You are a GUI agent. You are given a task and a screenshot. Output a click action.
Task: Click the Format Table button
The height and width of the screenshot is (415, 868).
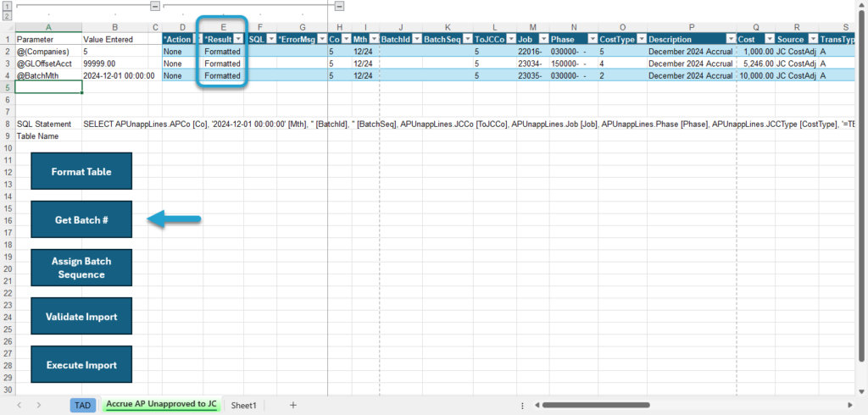[x=81, y=171]
